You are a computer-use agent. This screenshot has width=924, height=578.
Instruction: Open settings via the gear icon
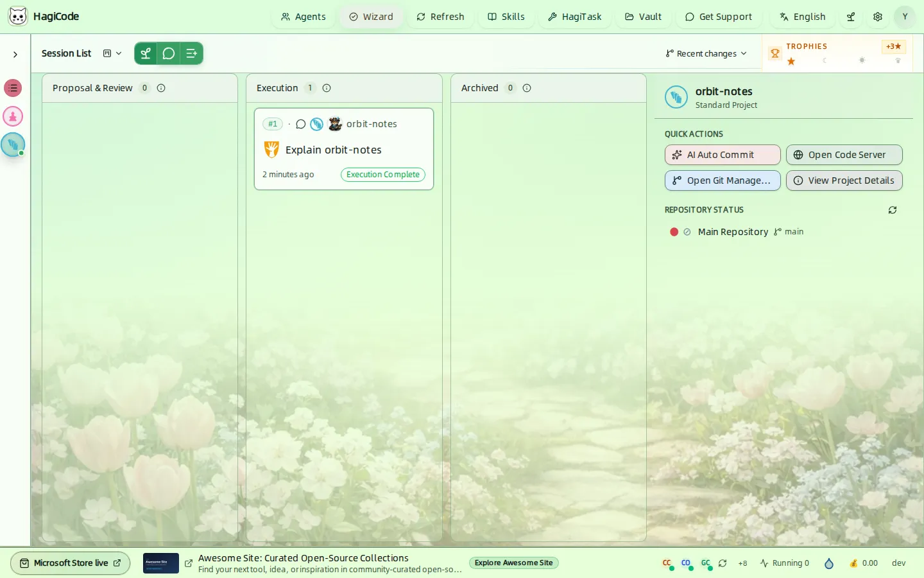[x=878, y=17]
